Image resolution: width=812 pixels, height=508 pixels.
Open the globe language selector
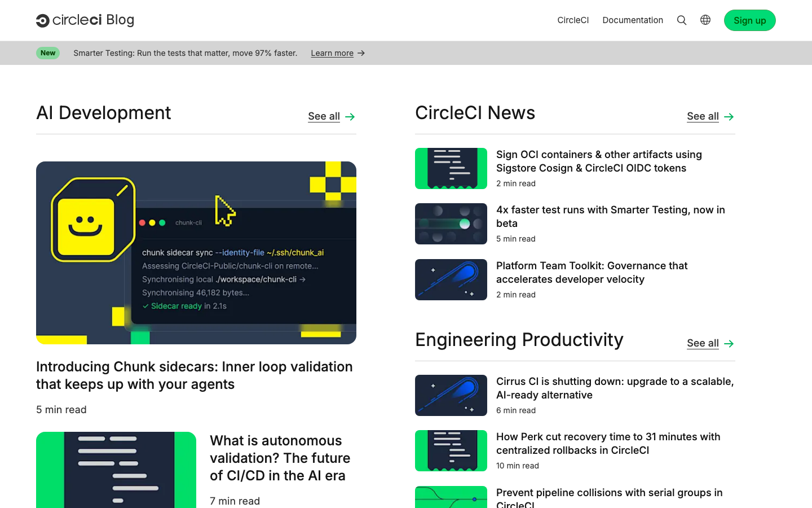pos(705,20)
